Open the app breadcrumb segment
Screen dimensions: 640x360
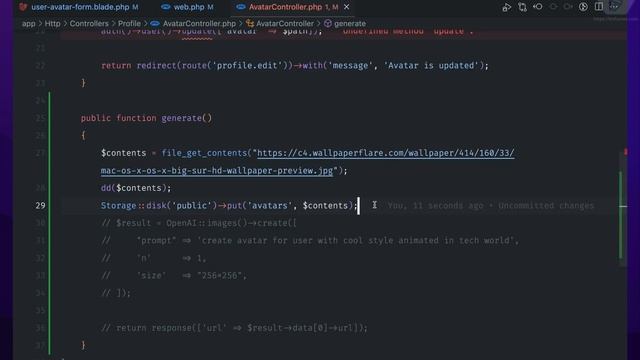pos(29,24)
